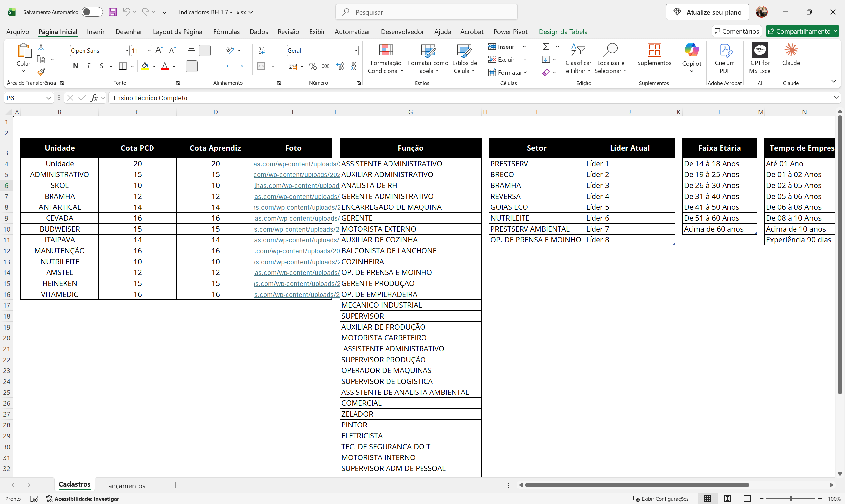Open the font size dropdown

pos(149,50)
